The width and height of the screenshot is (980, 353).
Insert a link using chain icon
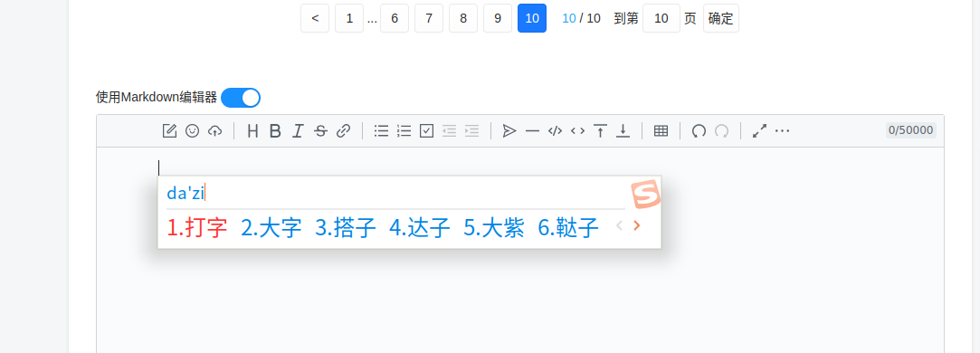[343, 131]
